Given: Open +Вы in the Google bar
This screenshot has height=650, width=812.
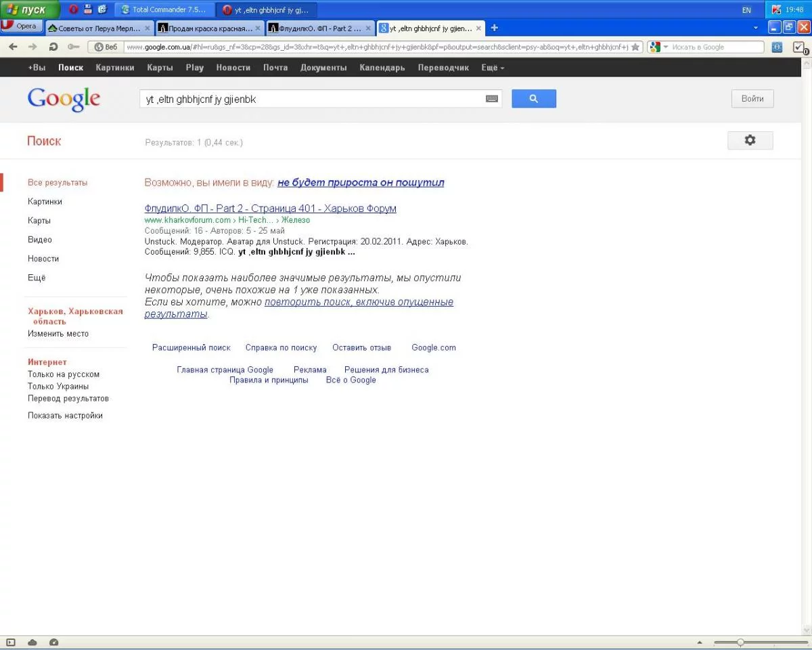Looking at the screenshot, I should click(37, 68).
